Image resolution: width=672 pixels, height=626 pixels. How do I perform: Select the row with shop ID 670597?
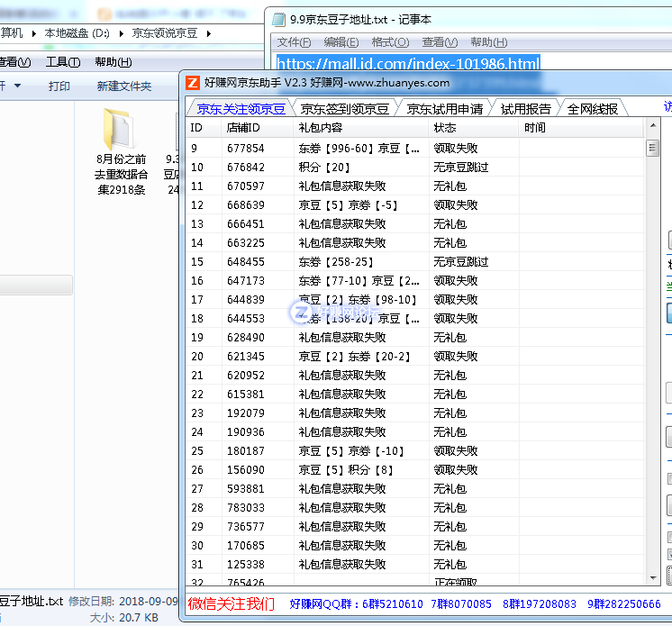415,186
